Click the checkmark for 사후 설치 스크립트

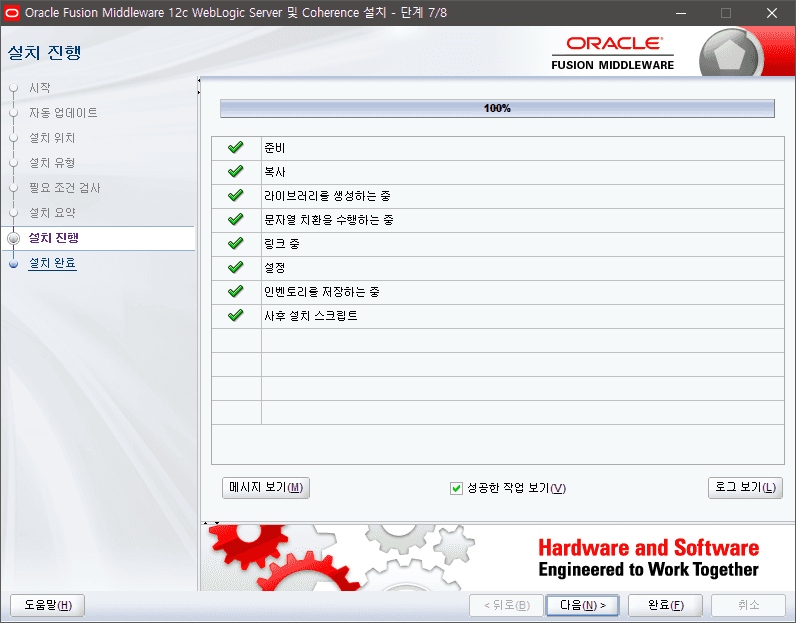coord(236,315)
